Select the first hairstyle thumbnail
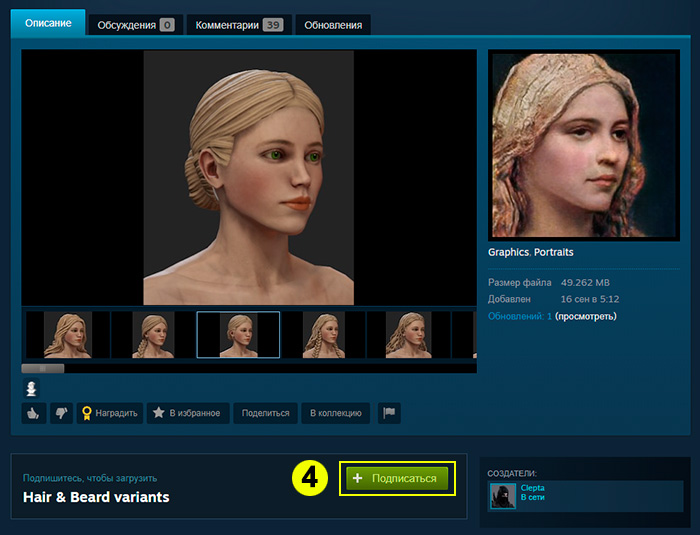 point(67,335)
